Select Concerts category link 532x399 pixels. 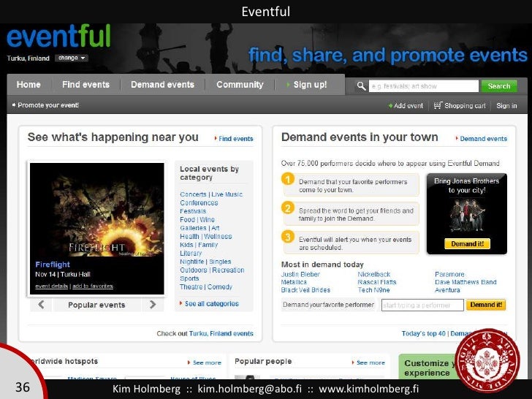[x=193, y=194]
